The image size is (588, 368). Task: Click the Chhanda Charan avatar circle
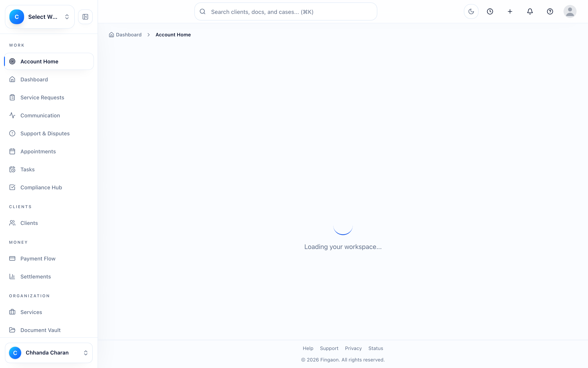pos(15,353)
